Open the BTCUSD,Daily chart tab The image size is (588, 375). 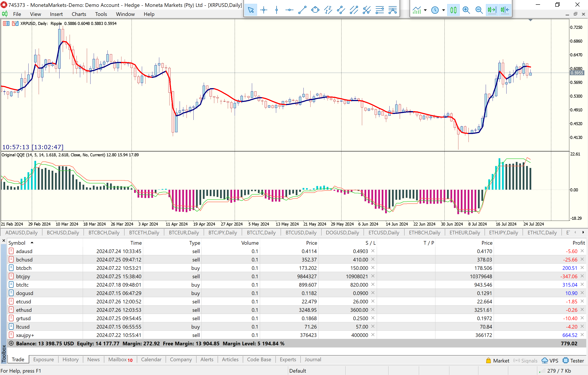[x=301, y=233]
